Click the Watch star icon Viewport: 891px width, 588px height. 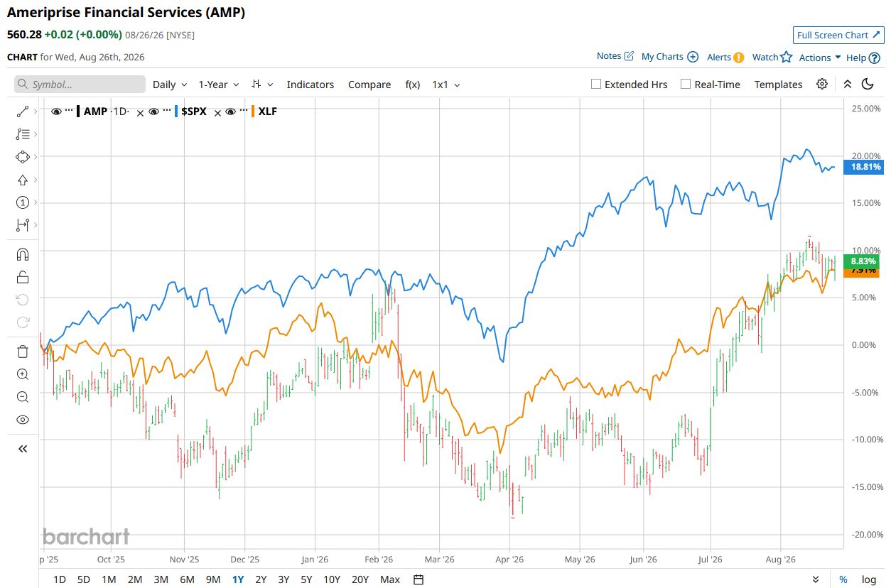click(786, 57)
